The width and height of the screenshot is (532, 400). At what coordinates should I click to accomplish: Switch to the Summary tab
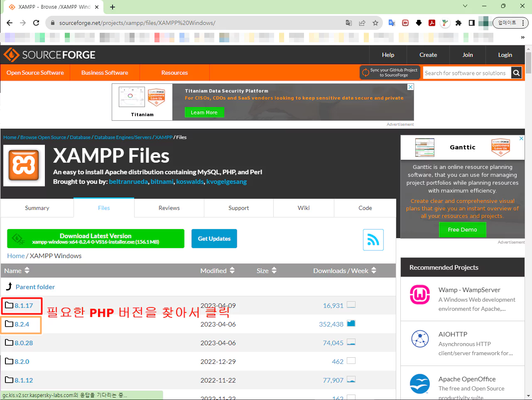(37, 208)
